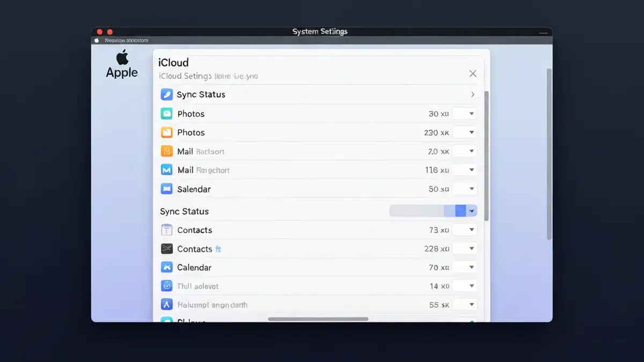Click the teal Photos icon beside 30 xu
Screen dimensions: 644x362
[167, 114]
